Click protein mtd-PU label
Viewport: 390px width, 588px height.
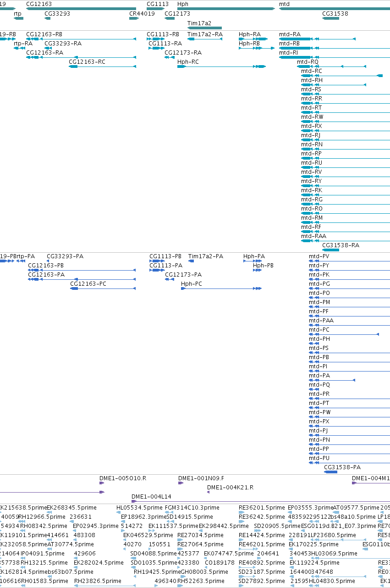coord(319,458)
